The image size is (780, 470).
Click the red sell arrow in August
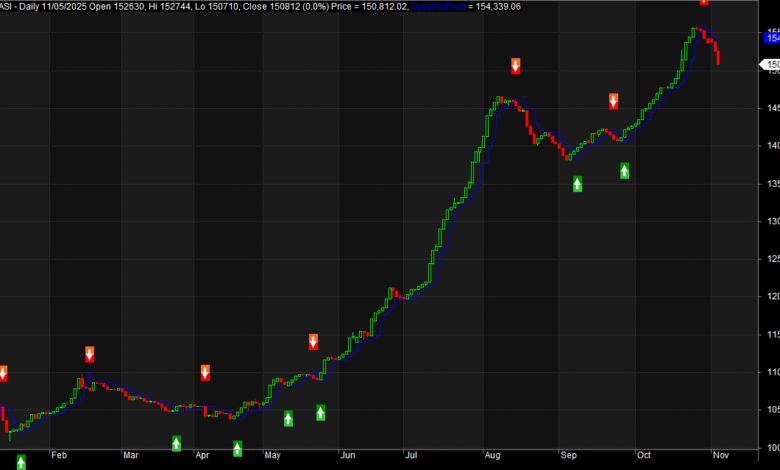[516, 66]
